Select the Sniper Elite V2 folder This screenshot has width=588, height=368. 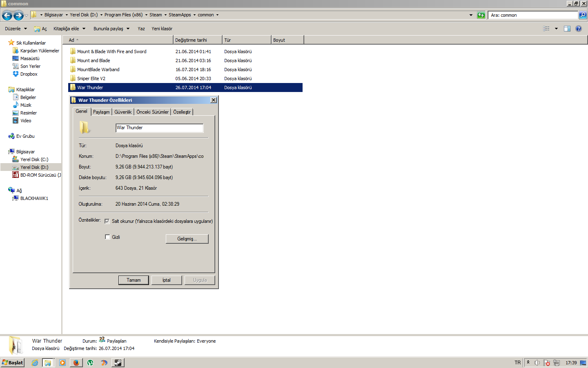pyautogui.click(x=185, y=79)
